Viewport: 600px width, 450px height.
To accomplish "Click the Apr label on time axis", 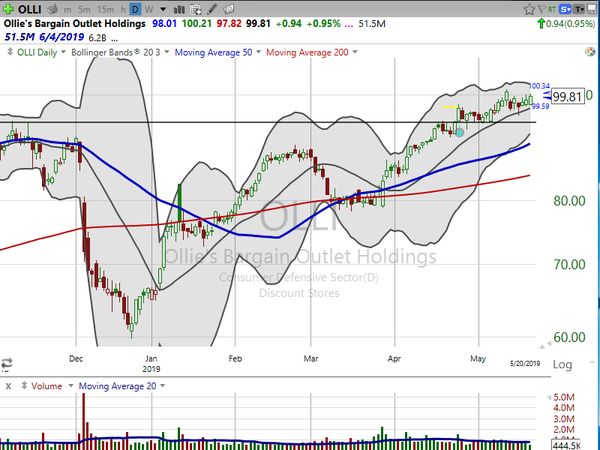I will [x=394, y=359].
